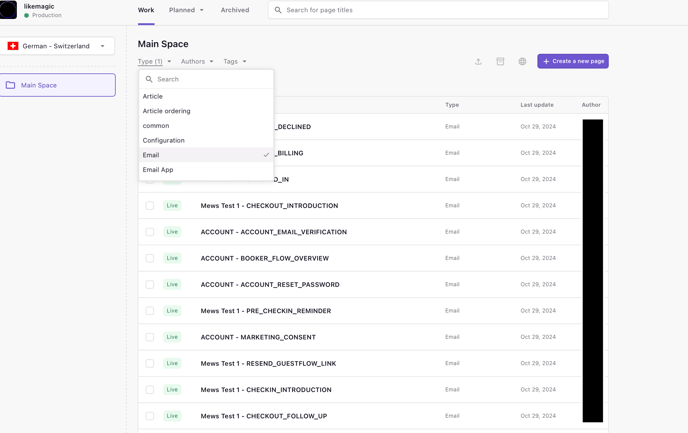Click the Type filter search field
The width and height of the screenshot is (688, 433).
210,79
